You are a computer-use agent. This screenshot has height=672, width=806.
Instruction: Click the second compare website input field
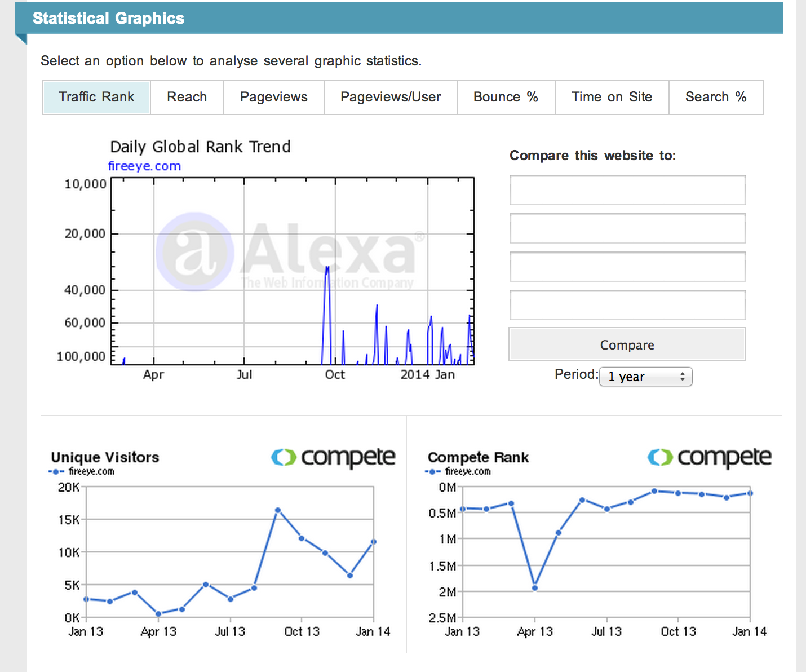coord(627,228)
